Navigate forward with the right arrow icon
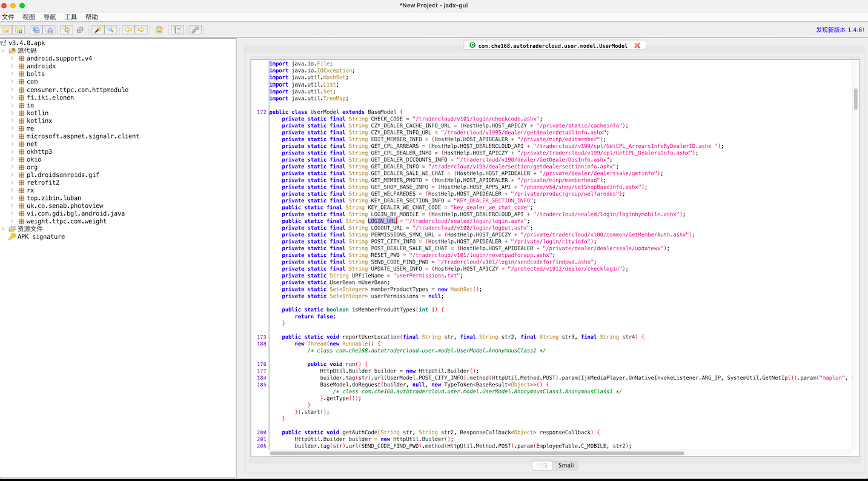 (x=141, y=30)
